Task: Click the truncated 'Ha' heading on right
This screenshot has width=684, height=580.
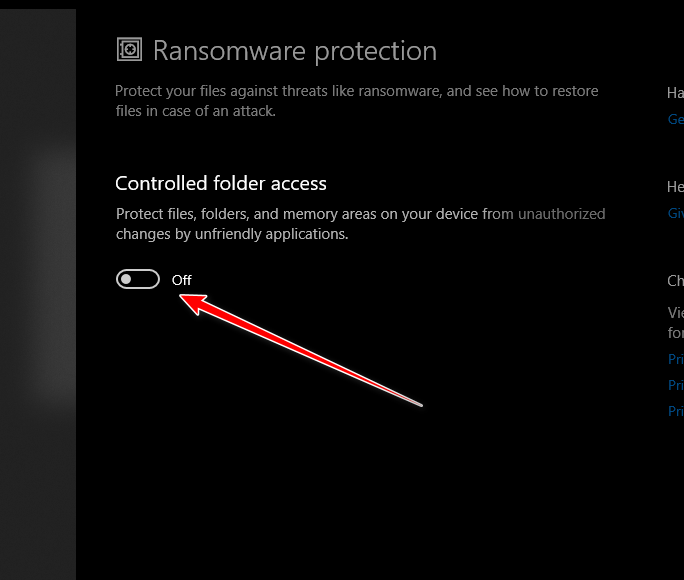Action: 675,93
